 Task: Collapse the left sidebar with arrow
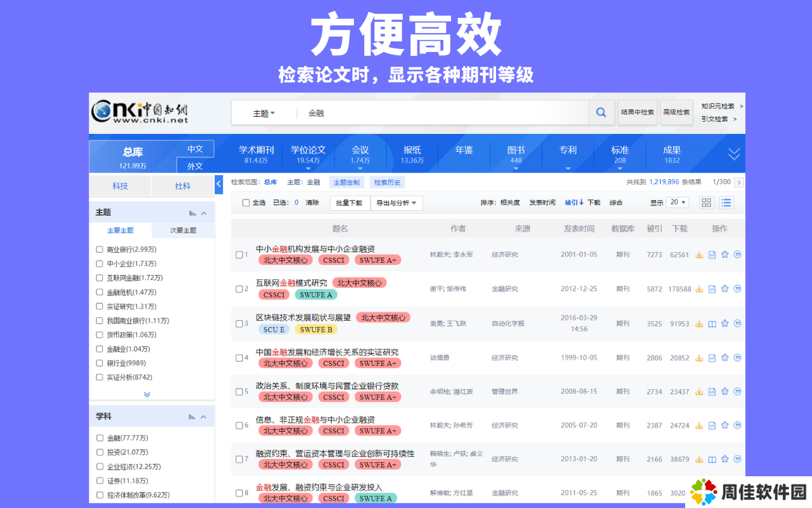pos(219,184)
